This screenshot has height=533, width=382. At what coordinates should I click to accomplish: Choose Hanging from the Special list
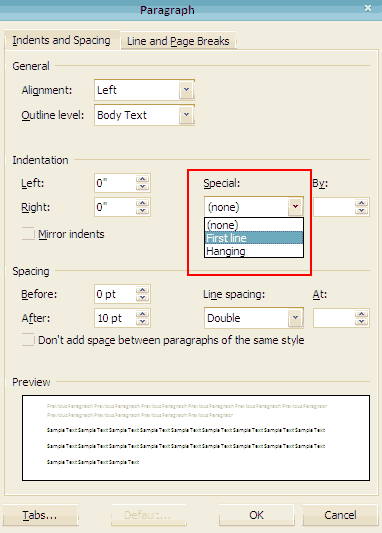254,251
